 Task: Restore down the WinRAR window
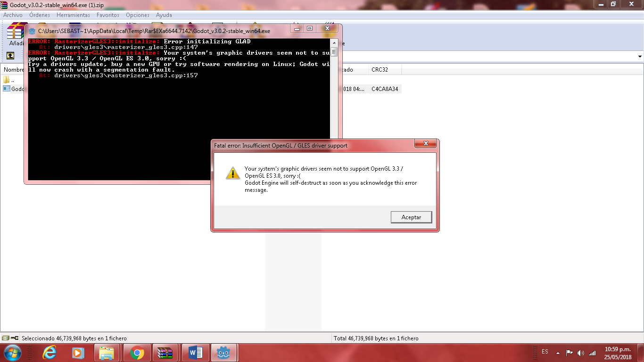(x=613, y=4)
